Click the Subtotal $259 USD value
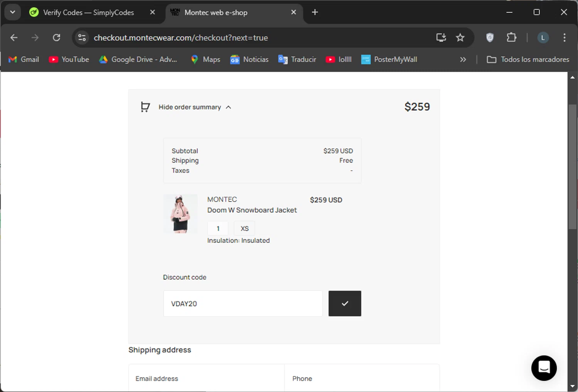578x392 pixels. [338, 151]
